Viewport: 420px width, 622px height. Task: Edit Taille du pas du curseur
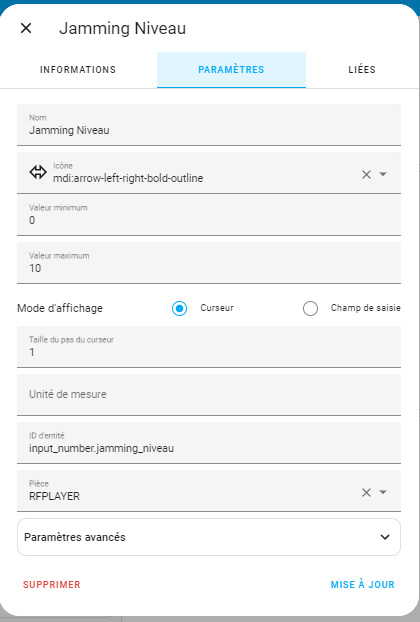(209, 347)
